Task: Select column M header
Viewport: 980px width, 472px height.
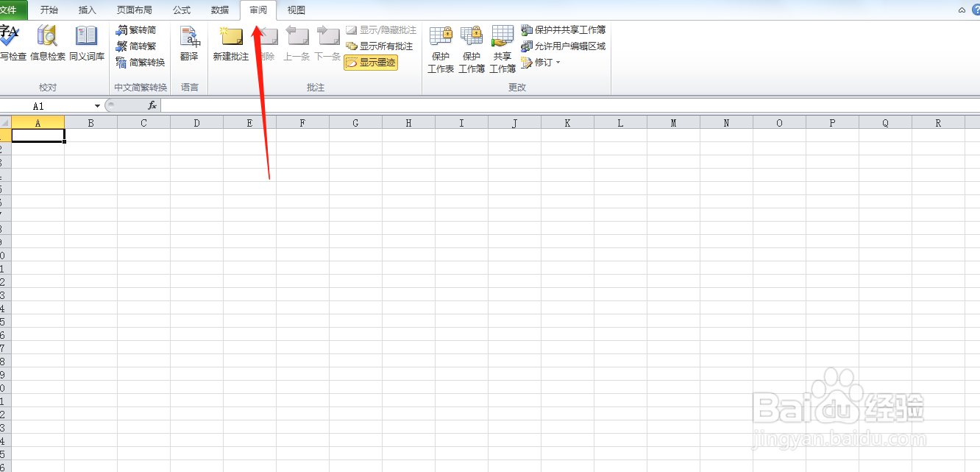Action: [673, 123]
